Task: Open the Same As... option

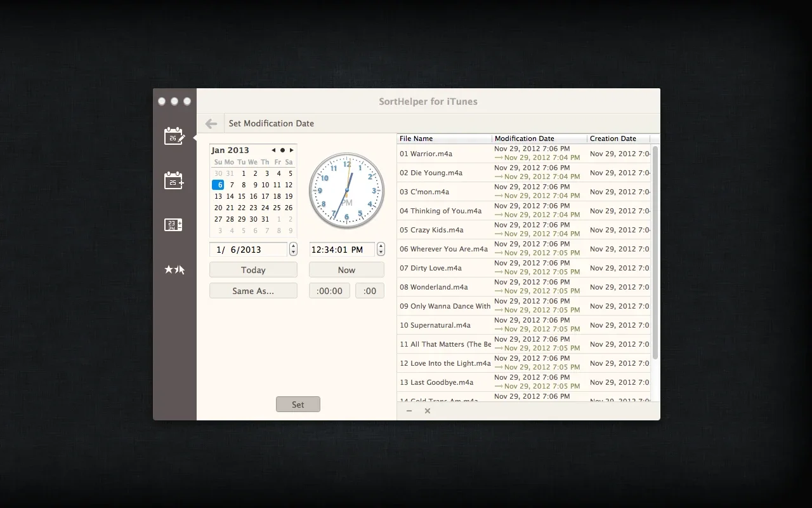Action: pos(253,291)
